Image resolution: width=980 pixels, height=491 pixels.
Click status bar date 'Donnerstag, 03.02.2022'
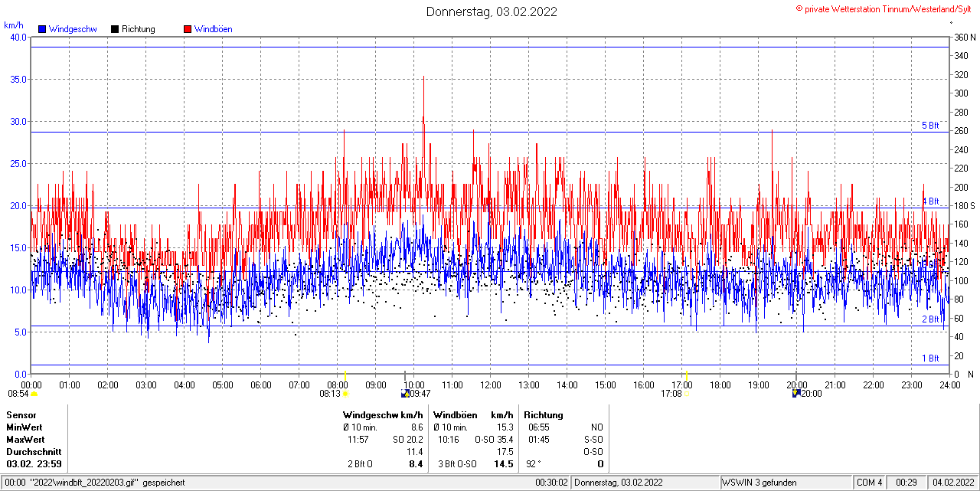619,483
